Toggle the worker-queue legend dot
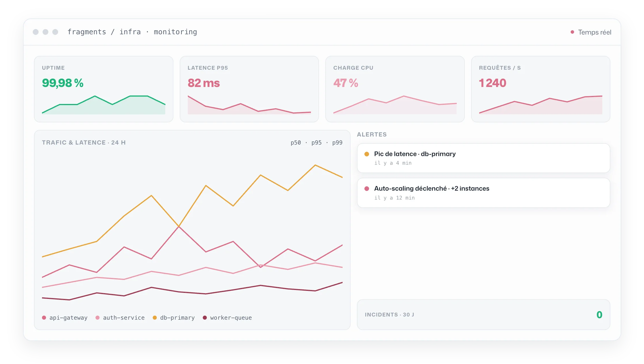The image size is (644, 364). 205,318
